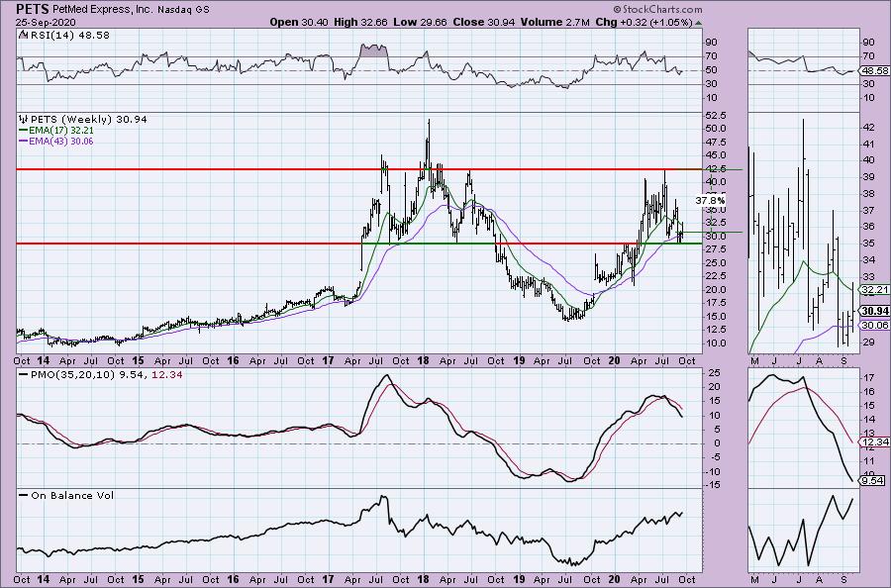Click the boxed 9.54 PMO value

click(873, 481)
